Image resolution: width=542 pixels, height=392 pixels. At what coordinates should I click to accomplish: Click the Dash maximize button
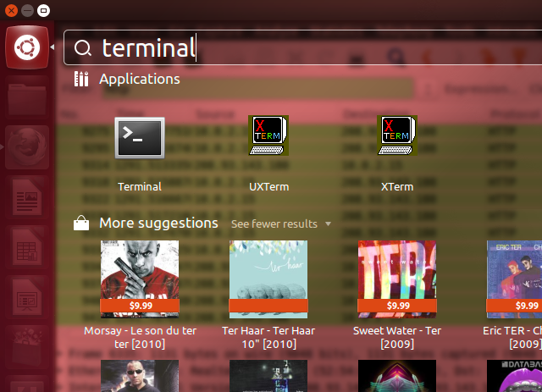point(43,11)
